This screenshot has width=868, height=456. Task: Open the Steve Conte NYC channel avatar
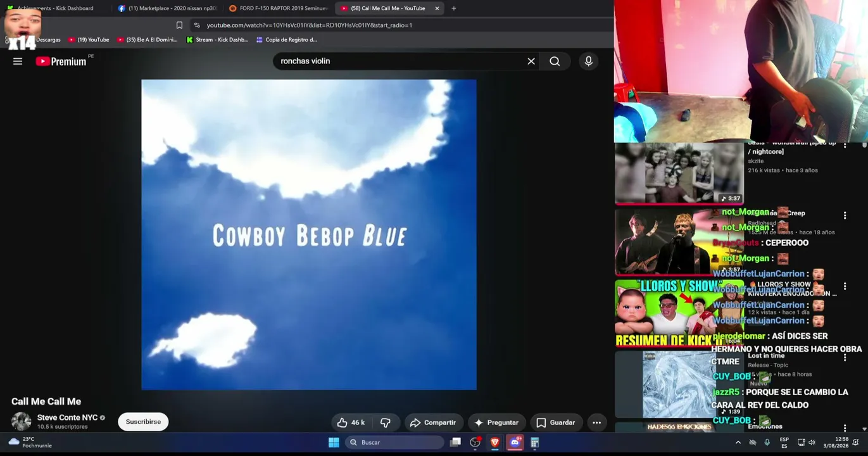coord(21,422)
